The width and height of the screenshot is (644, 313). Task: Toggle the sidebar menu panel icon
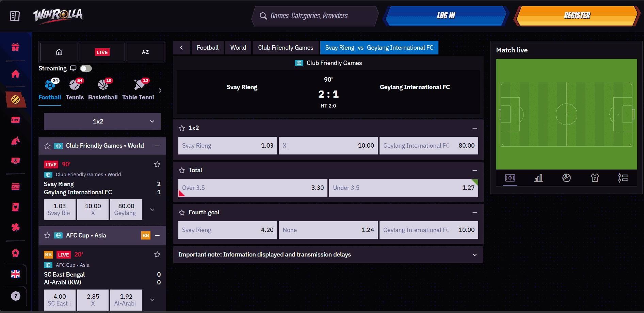click(15, 16)
